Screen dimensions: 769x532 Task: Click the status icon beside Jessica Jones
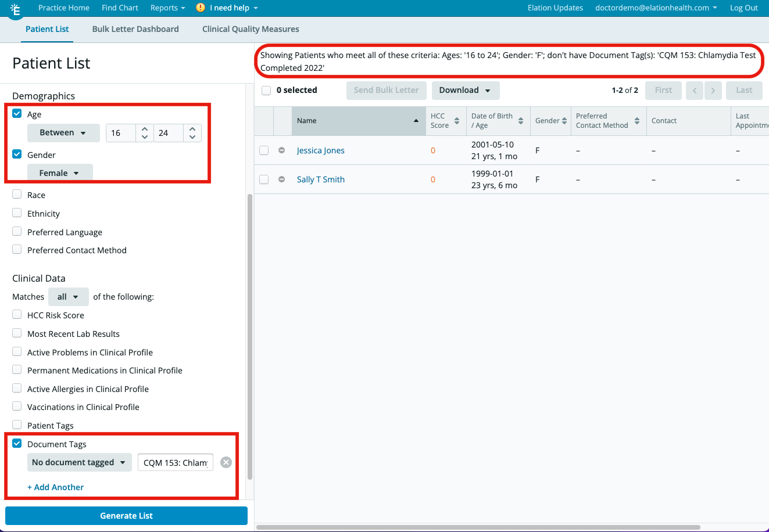pos(282,150)
